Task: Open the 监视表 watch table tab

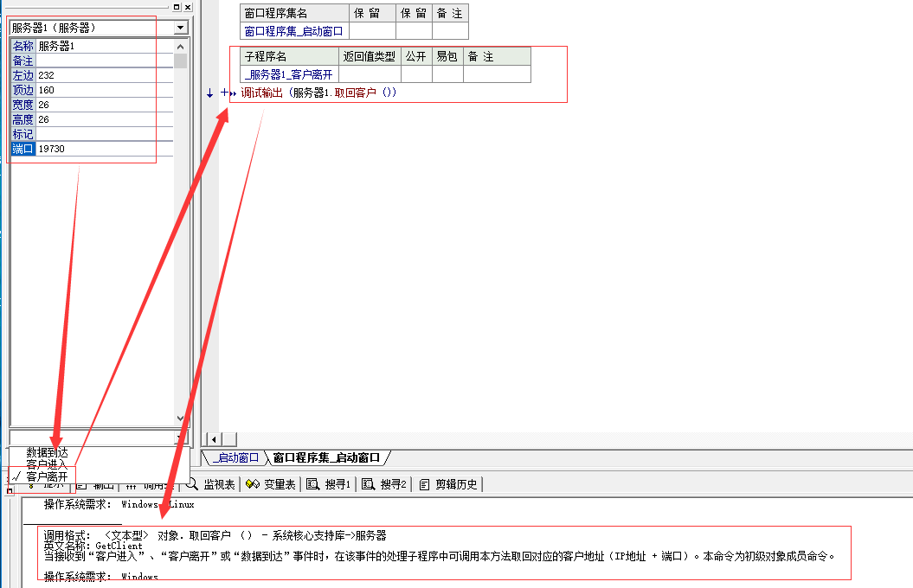Action: (211, 484)
